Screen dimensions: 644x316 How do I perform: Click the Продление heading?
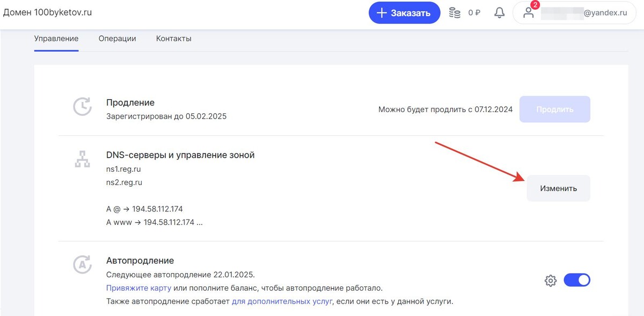(130, 102)
